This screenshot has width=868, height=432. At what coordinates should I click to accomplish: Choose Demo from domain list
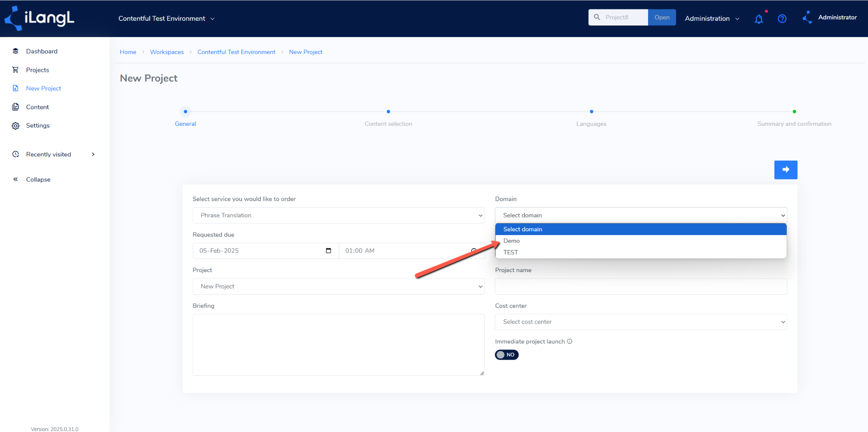[641, 241]
